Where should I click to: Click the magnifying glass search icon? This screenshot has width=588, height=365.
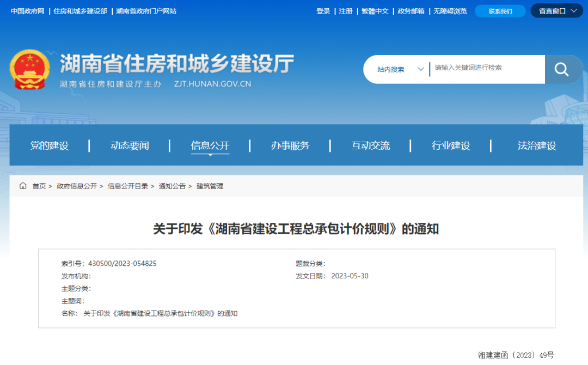[x=561, y=69]
